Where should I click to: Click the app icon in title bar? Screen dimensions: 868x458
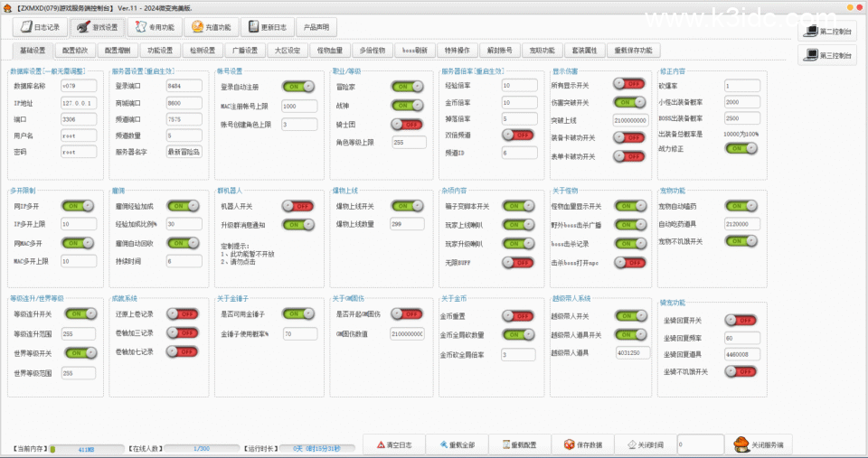click(x=7, y=8)
